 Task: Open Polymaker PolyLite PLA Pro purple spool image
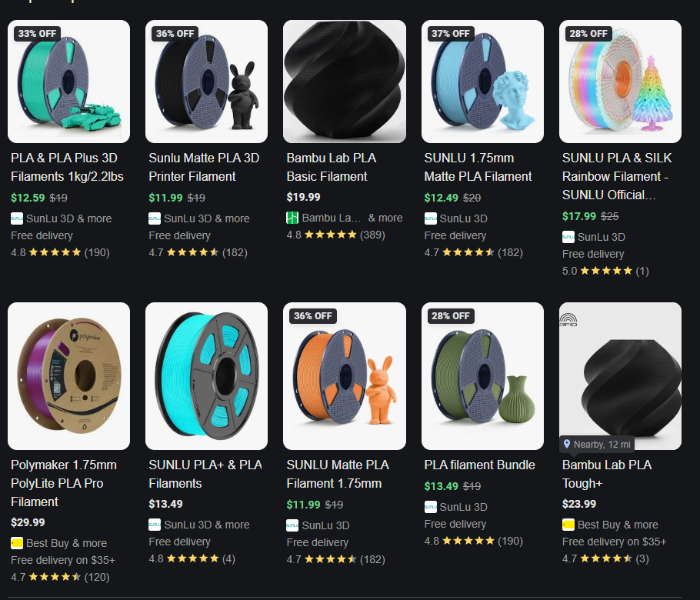pyautogui.click(x=68, y=376)
